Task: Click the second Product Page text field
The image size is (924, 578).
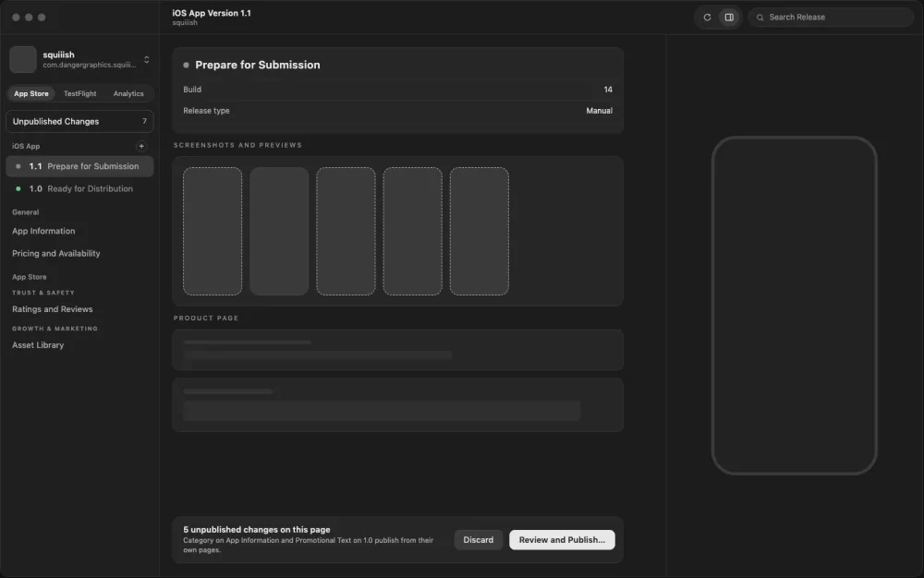Action: [382, 411]
